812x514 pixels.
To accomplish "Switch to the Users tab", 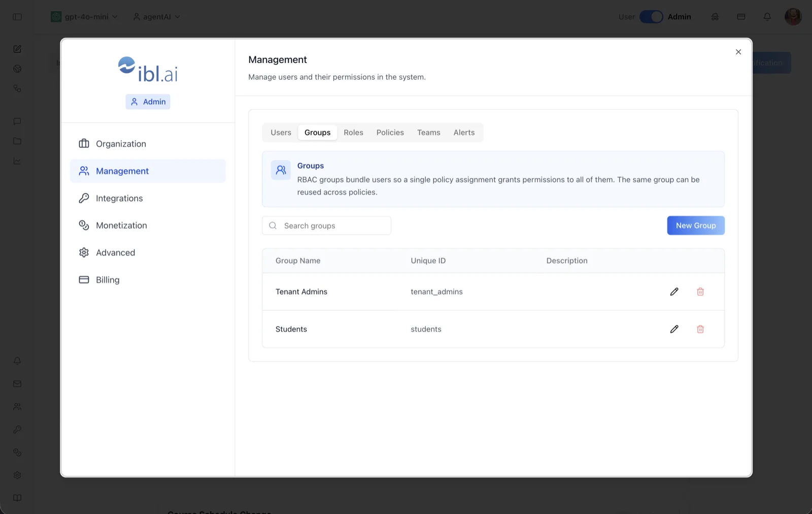I will [281, 133].
